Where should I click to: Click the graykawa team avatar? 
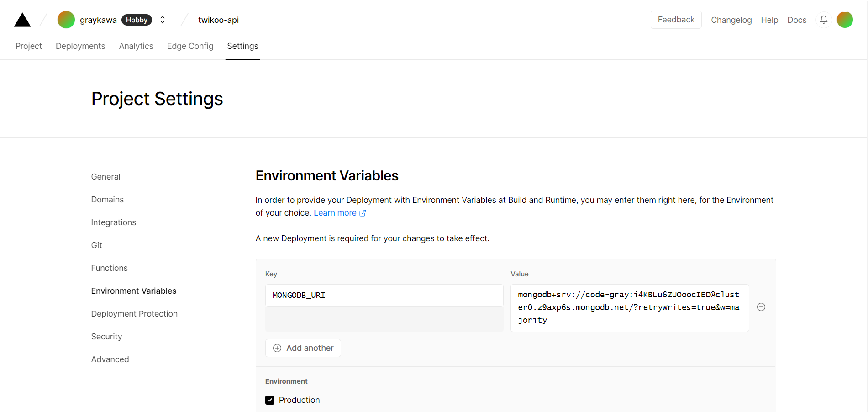(x=66, y=20)
